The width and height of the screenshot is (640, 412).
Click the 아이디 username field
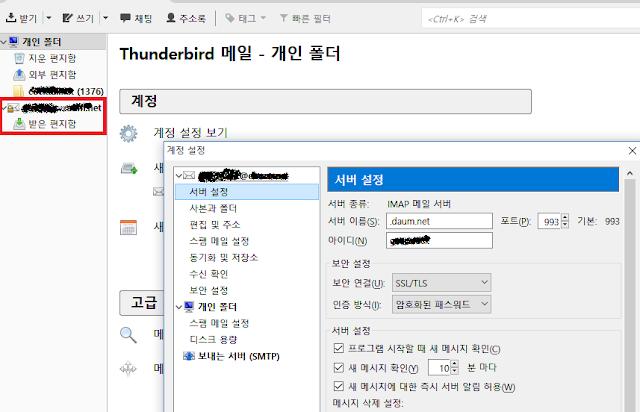pyautogui.click(x=439, y=241)
